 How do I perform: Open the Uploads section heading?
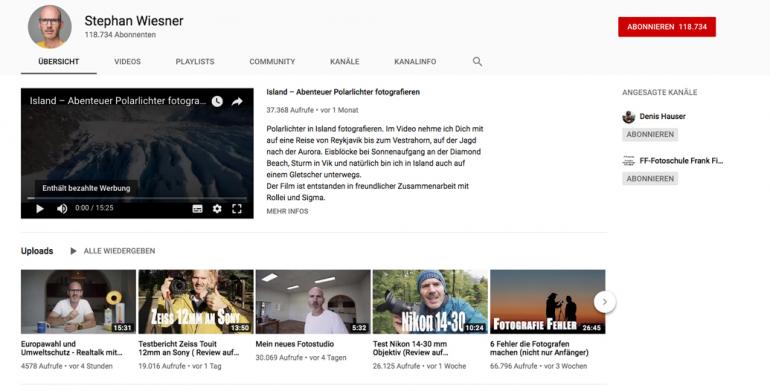37,251
